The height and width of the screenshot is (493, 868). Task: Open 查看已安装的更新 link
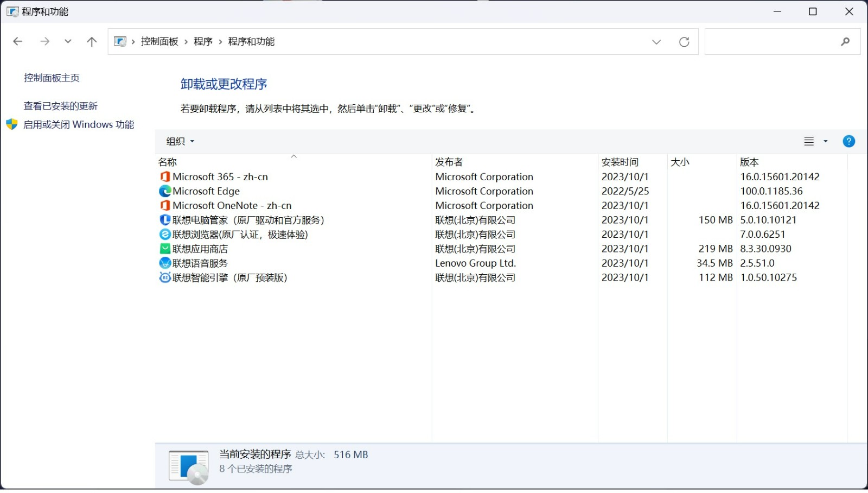coord(61,106)
